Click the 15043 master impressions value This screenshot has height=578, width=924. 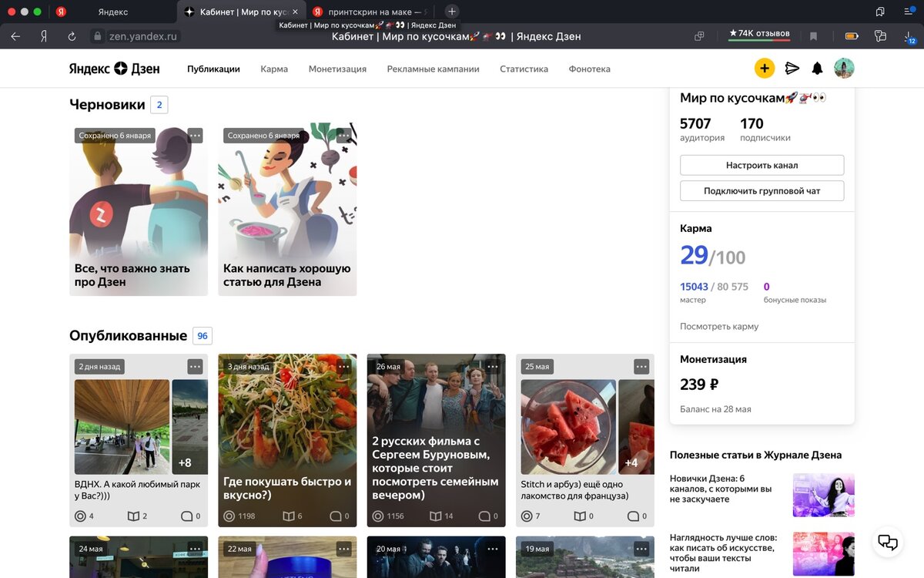click(694, 287)
